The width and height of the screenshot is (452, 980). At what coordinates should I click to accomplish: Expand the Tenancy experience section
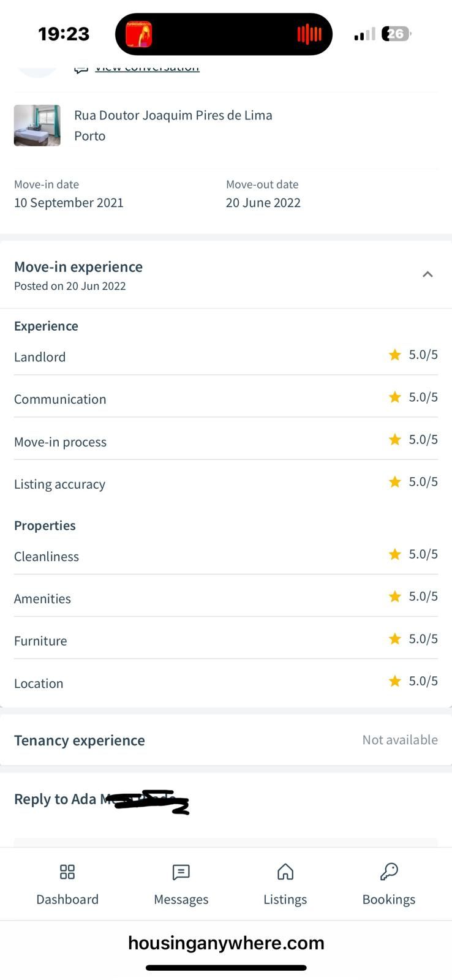tap(226, 740)
